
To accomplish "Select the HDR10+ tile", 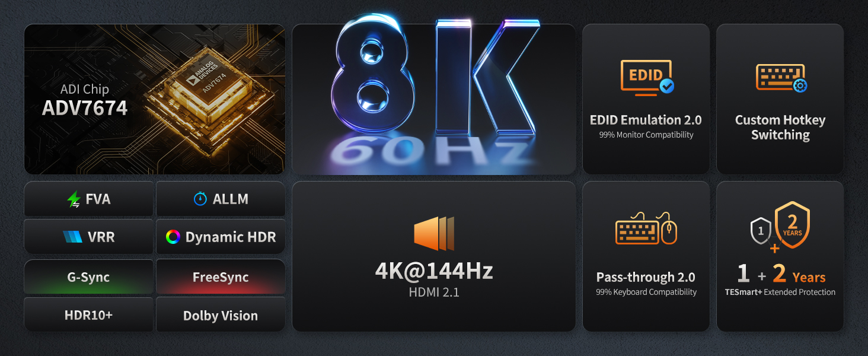I will point(88,314).
